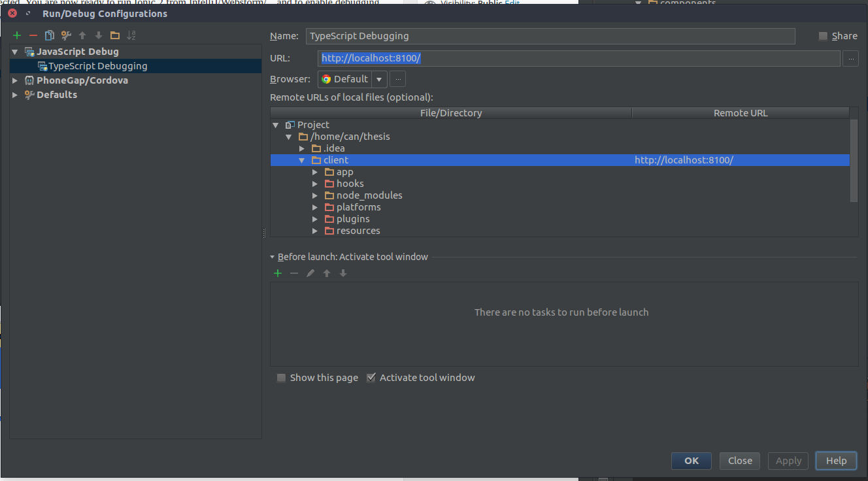Collapse the Project root node

[x=276, y=125]
